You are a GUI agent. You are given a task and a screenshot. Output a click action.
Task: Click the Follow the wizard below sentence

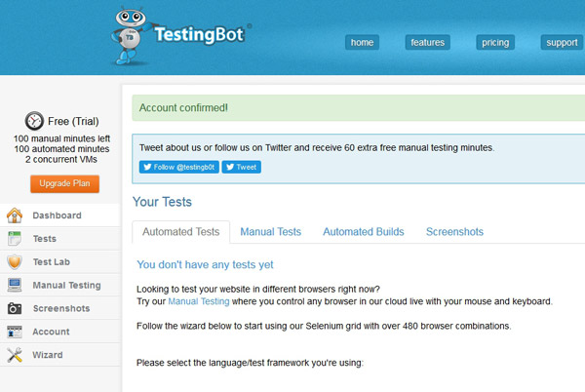[324, 326]
